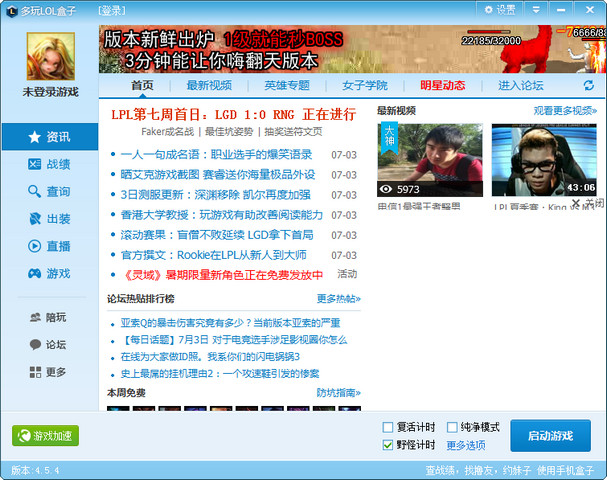Open the 更多 more grid menu

tap(48, 372)
